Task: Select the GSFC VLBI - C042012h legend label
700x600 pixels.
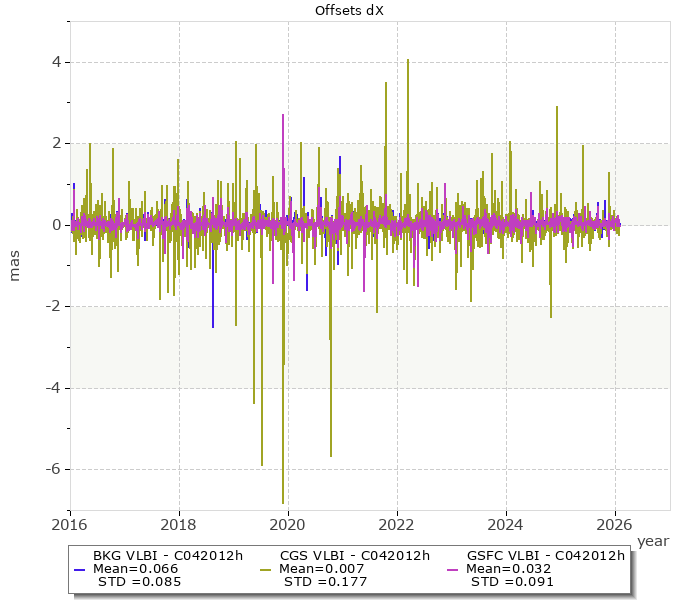Action: pyautogui.click(x=546, y=556)
